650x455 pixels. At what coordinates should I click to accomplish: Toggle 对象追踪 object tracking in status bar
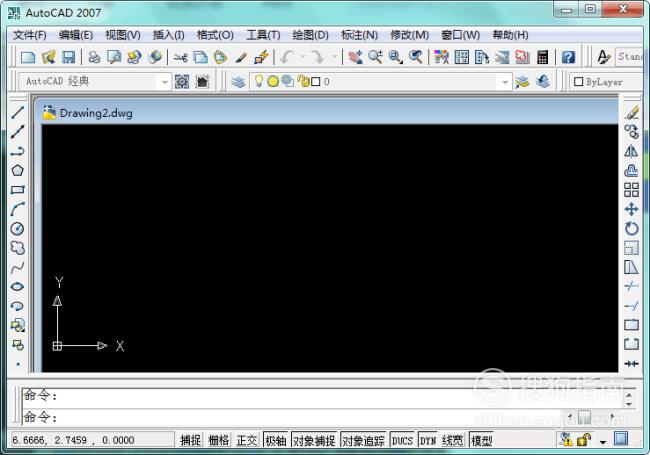tap(364, 440)
